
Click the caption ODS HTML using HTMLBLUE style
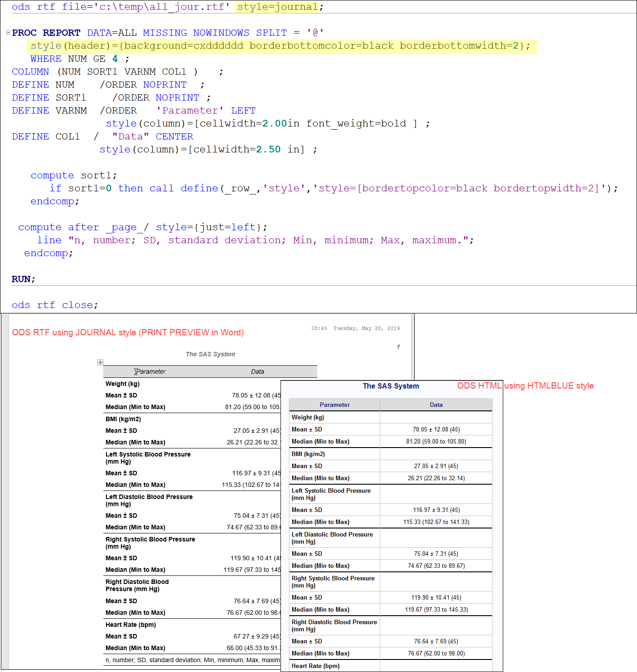tap(526, 385)
